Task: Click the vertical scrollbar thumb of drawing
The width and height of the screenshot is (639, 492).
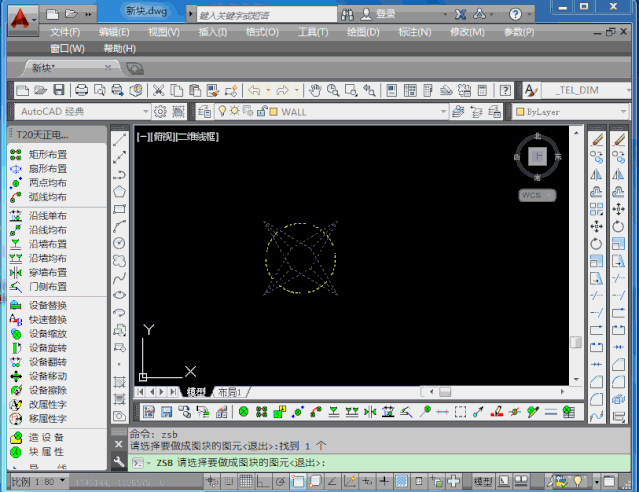Action: (576, 342)
